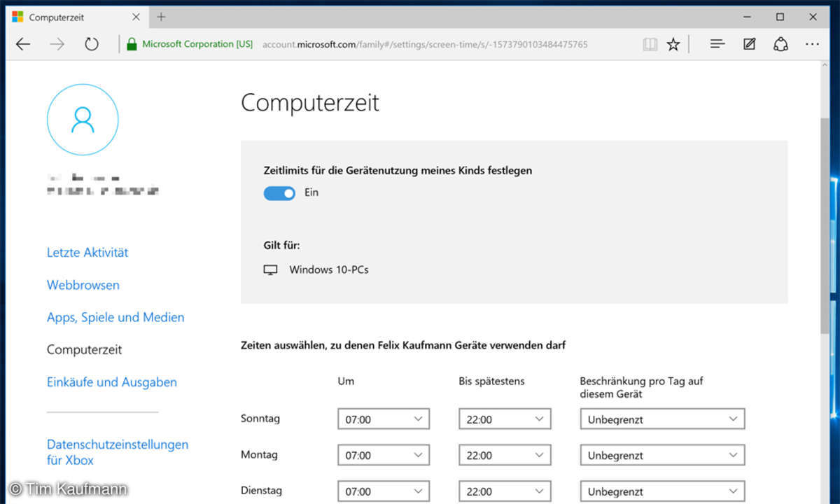The image size is (840, 504).
Task: Open a new tab with plus button
Action: [162, 16]
